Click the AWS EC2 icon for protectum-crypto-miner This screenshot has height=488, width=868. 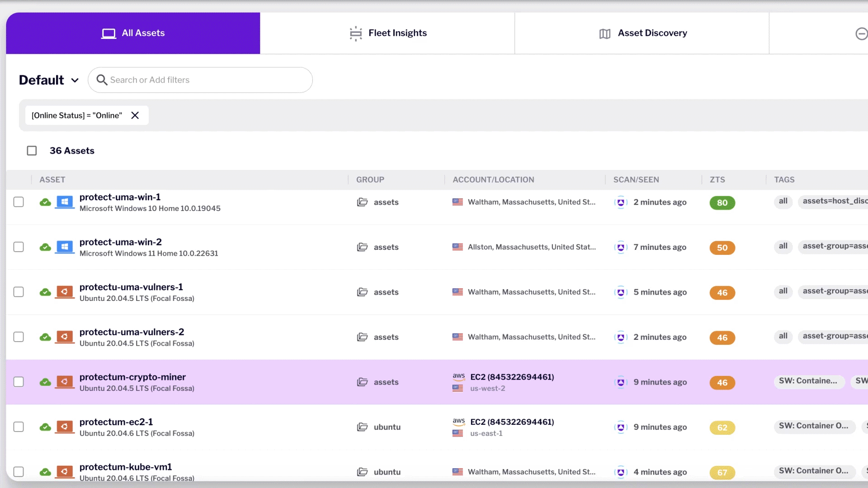[458, 376]
